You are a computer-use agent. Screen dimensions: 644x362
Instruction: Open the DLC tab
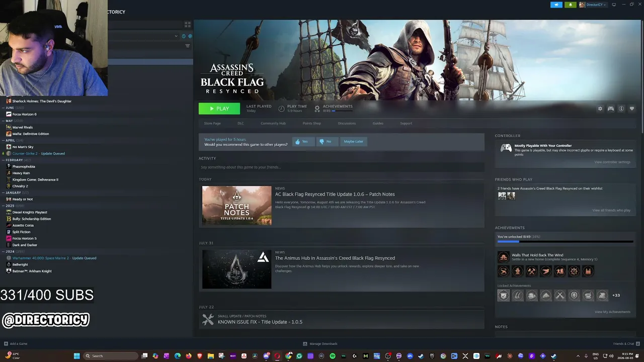(x=240, y=123)
